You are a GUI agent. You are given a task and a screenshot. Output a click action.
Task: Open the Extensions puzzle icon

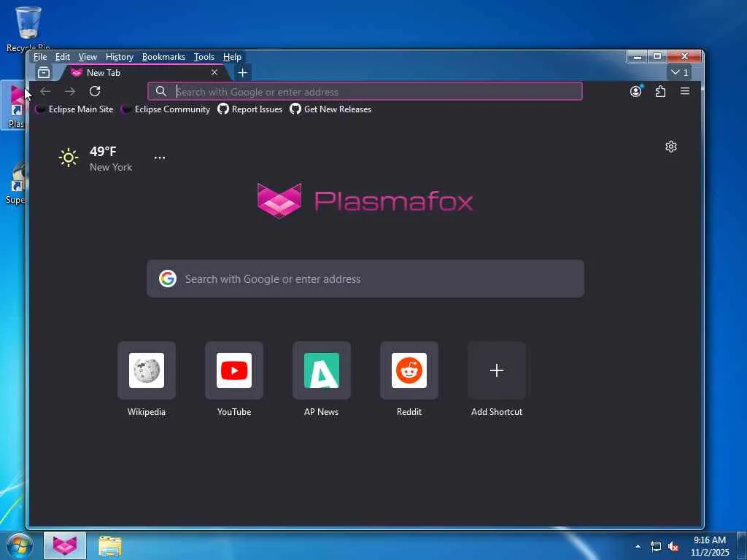coord(660,91)
